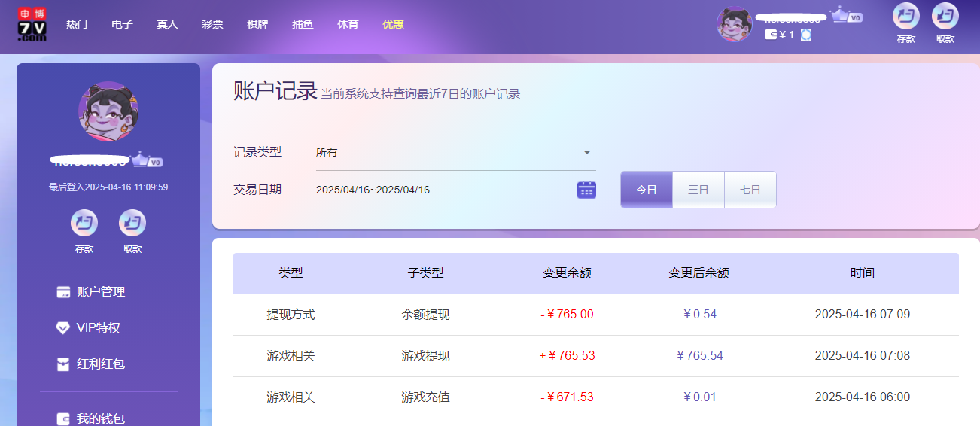This screenshot has width=980, height=426.
Task: Open the 优惠 promotions menu item
Action: (393, 24)
